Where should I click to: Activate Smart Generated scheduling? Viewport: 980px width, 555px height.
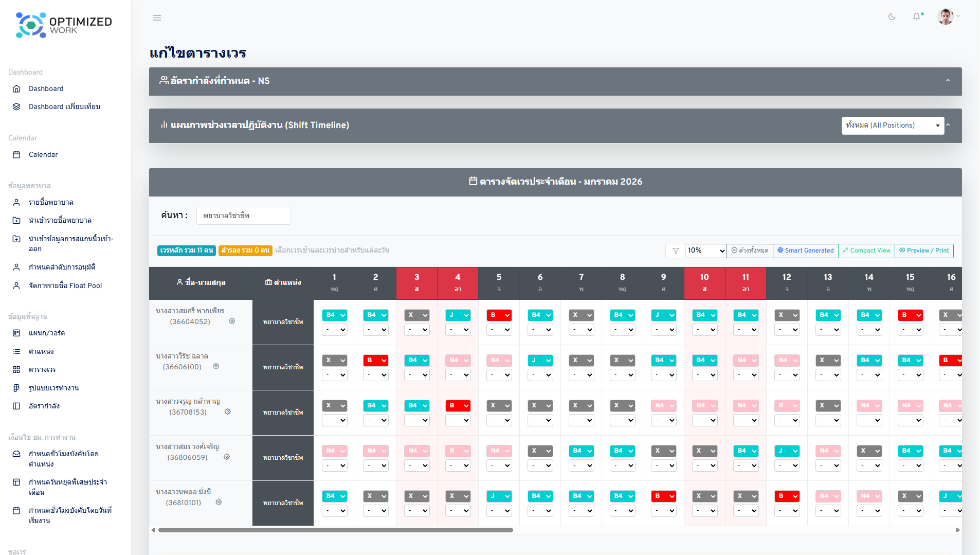click(805, 251)
